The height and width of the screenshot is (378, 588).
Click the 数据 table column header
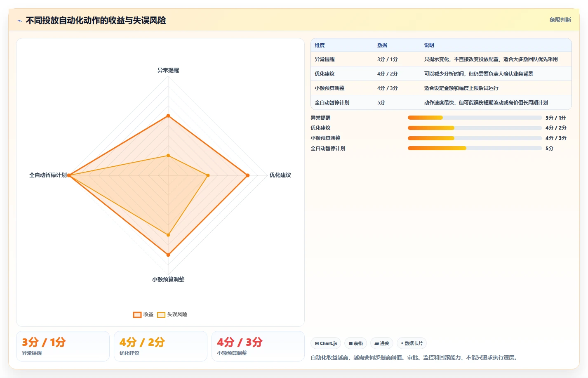tap(382, 45)
